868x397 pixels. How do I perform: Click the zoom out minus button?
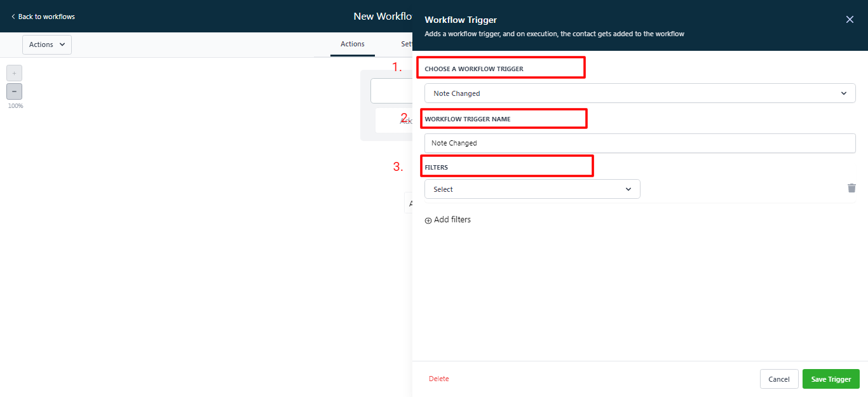point(14,91)
